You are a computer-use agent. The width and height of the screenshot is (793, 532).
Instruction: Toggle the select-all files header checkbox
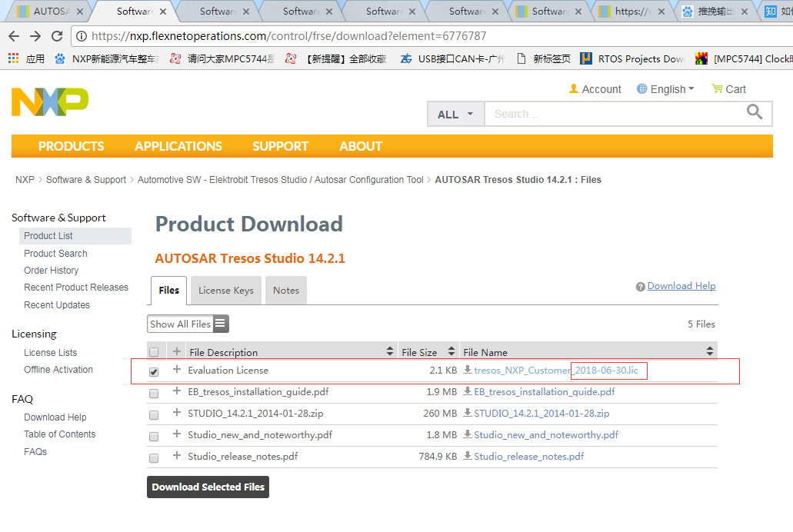point(154,351)
